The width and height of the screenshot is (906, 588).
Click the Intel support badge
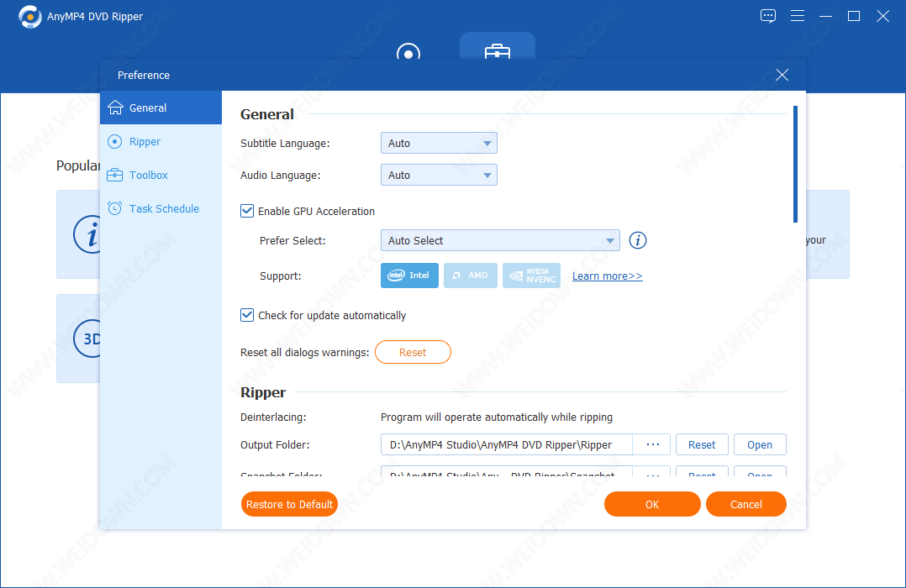coord(409,276)
